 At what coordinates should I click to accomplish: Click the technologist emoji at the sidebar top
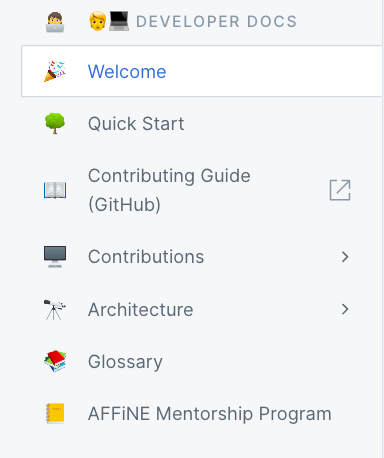[55, 22]
